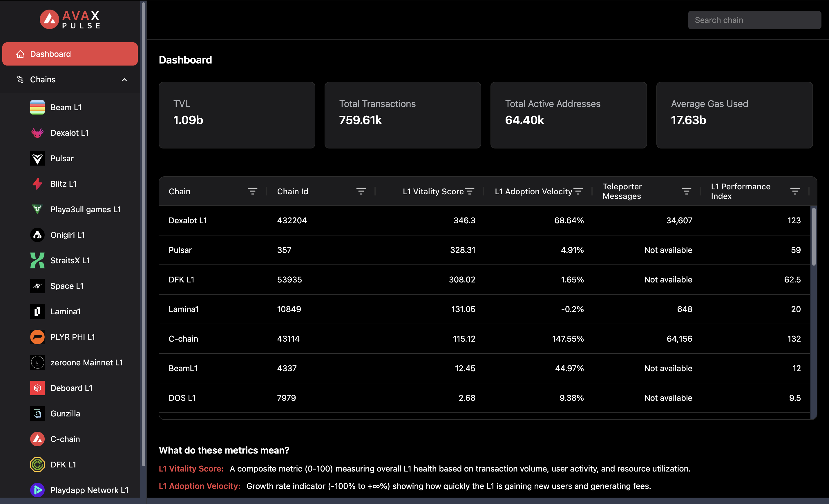Select the PLYR PHI L1 icon
Image resolution: width=829 pixels, height=504 pixels.
(x=37, y=337)
